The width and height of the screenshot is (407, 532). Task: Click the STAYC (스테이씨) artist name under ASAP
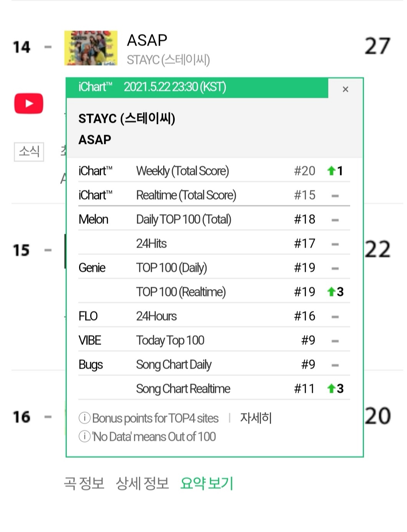point(168,60)
